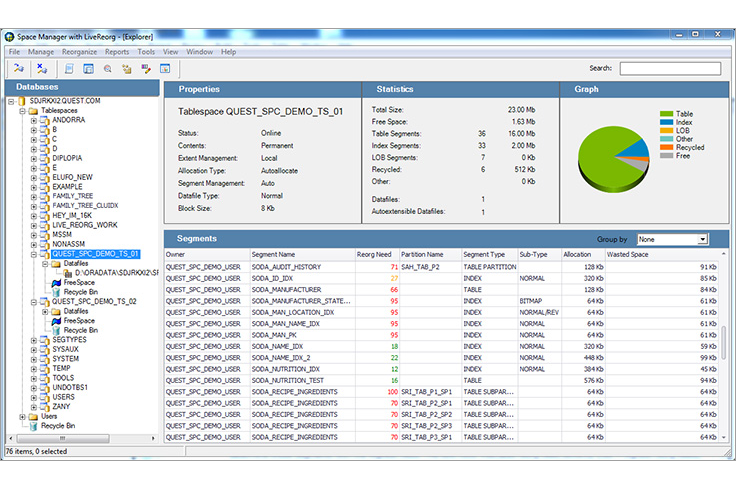Screen dimensions: 736x489
Task: Click the Space Manager app icon in title bar
Action: point(9,37)
